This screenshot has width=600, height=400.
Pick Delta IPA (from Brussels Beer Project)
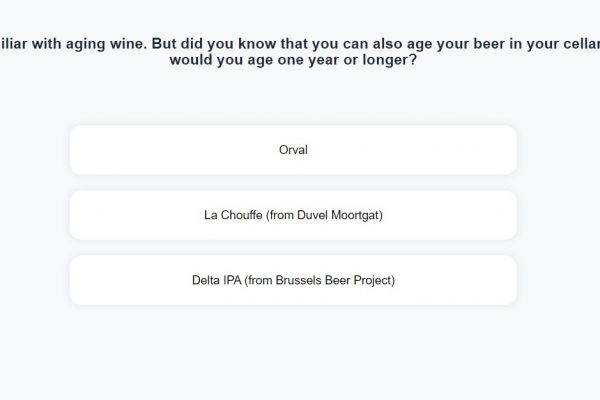point(293,280)
